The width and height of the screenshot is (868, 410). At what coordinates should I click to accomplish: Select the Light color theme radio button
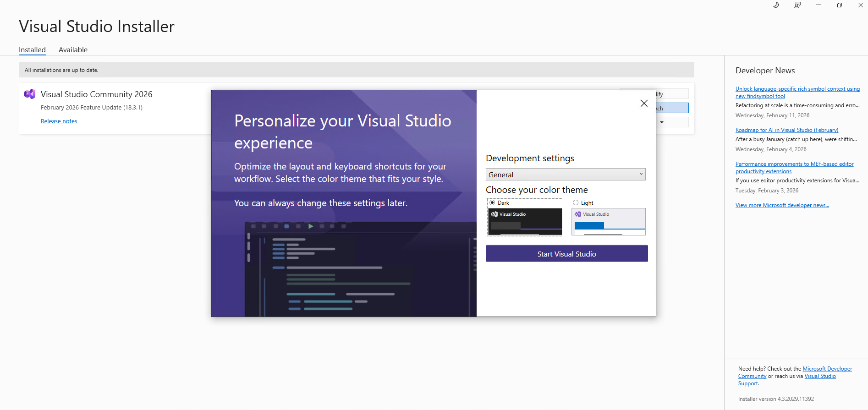[x=576, y=202]
